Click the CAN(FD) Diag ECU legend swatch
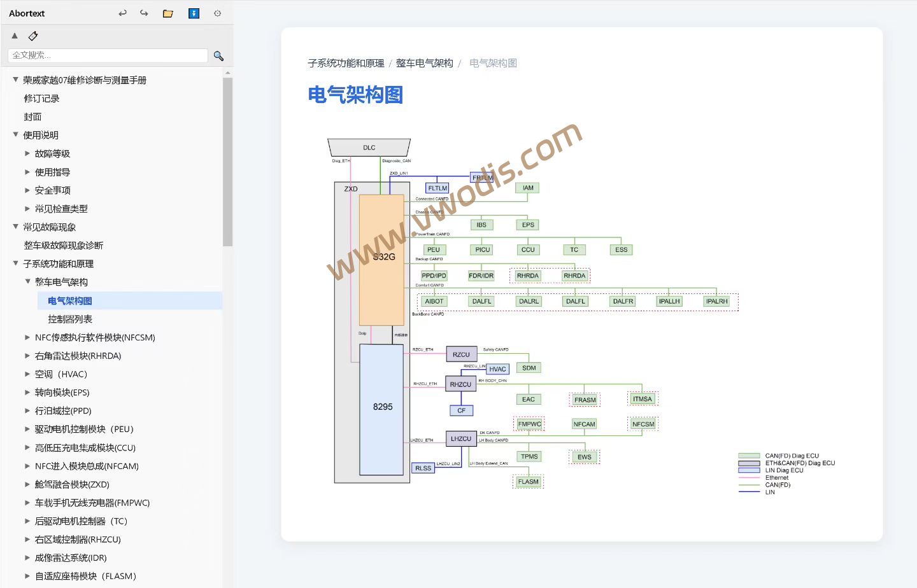The image size is (917, 588). [x=749, y=456]
